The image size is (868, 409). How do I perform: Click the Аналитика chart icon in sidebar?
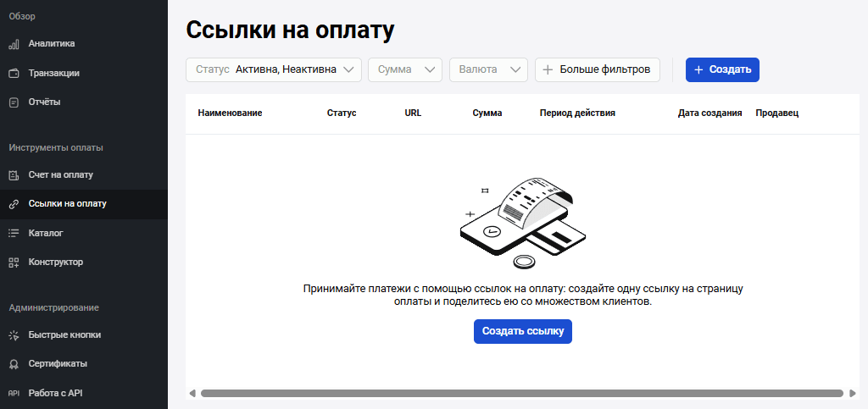[x=14, y=44]
